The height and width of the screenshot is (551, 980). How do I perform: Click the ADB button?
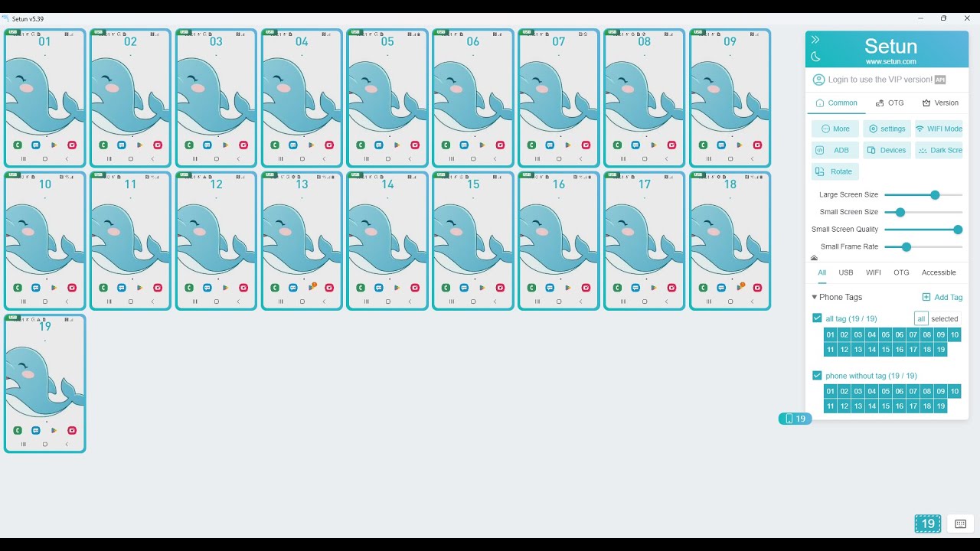point(835,150)
